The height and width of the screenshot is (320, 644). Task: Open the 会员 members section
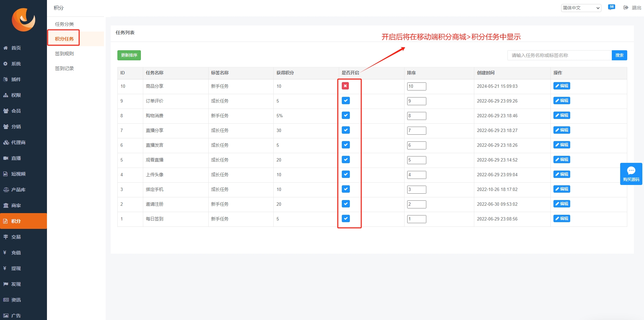coord(23,111)
